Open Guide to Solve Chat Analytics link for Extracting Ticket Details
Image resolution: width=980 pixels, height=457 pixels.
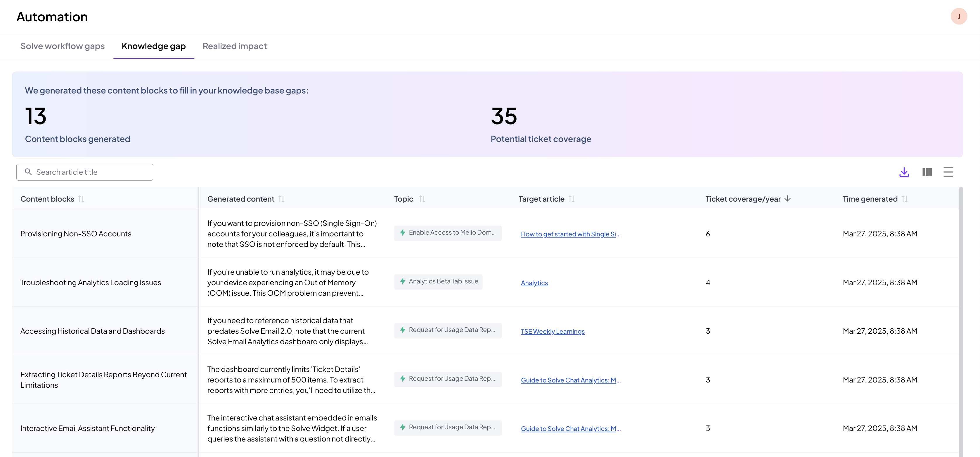[570, 380]
